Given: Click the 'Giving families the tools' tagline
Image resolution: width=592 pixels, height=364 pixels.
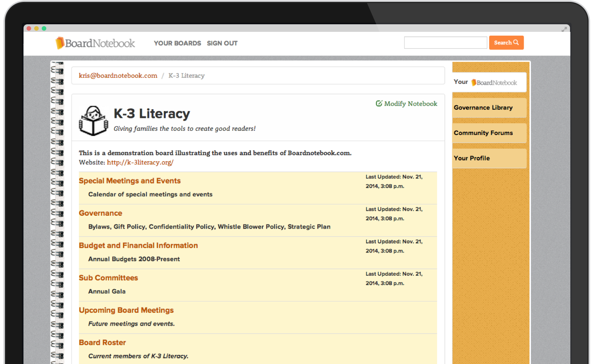Looking at the screenshot, I should pyautogui.click(x=185, y=129).
